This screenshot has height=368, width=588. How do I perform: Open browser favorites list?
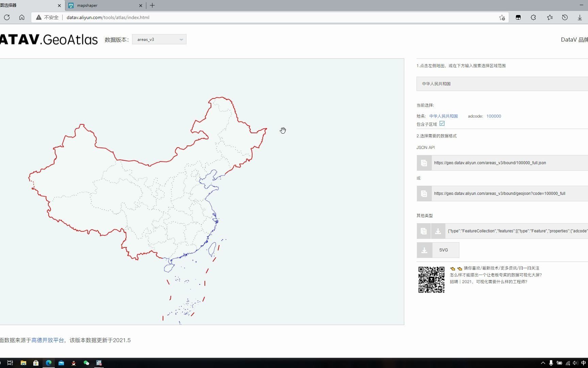[550, 17]
